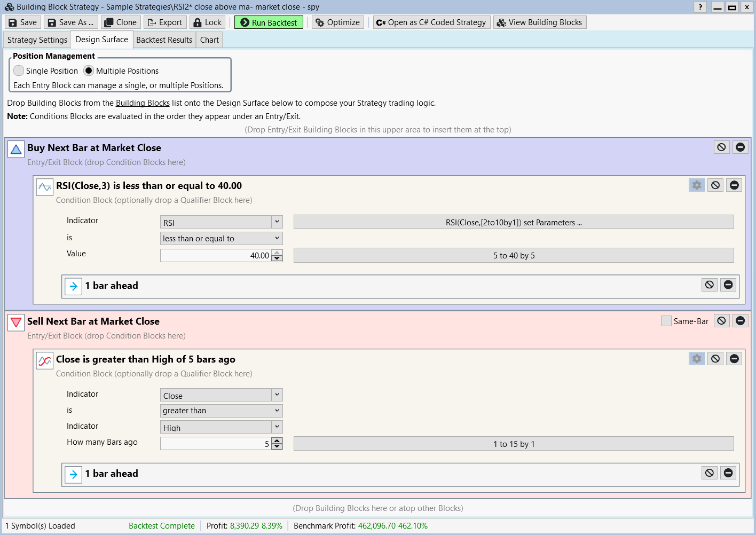Disable the Sell Next Bar exit block
This screenshot has height=535, width=756.
721,321
